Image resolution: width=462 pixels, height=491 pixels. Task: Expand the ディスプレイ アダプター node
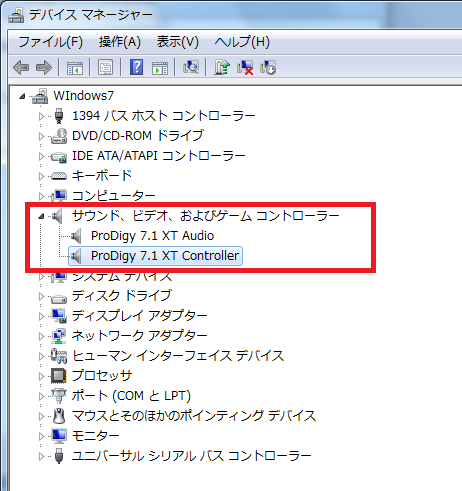41,316
